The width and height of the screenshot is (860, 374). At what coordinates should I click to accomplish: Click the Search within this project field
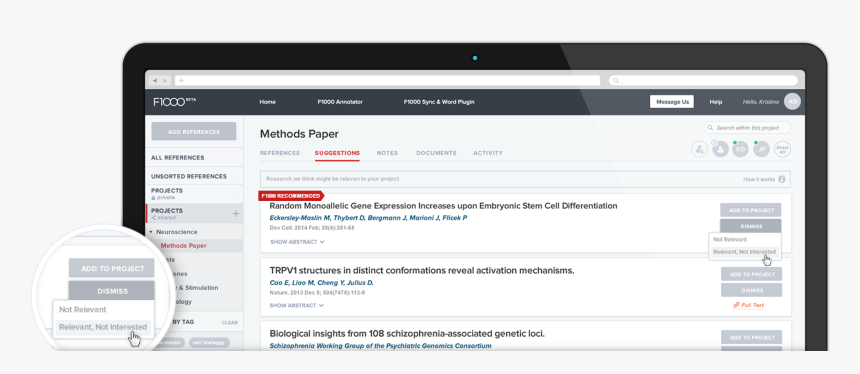tap(747, 128)
